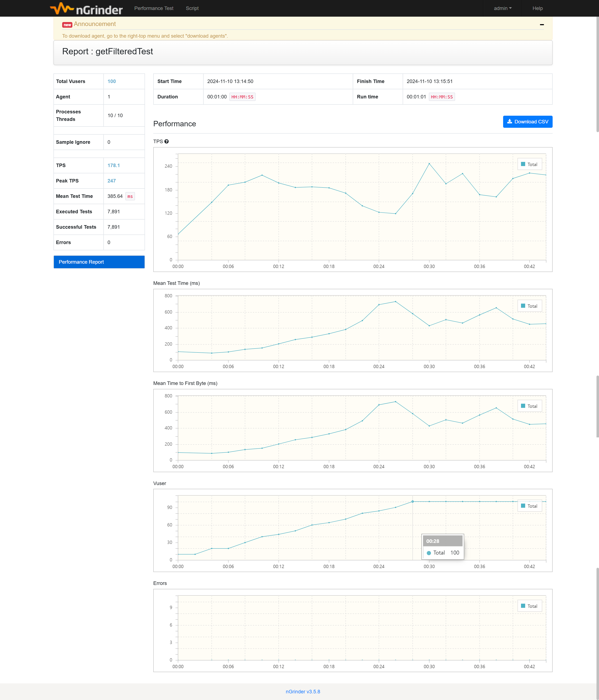The width and height of the screenshot is (599, 700).
Task: Open the nGrinder v3.5.8 footer link
Action: (x=303, y=691)
